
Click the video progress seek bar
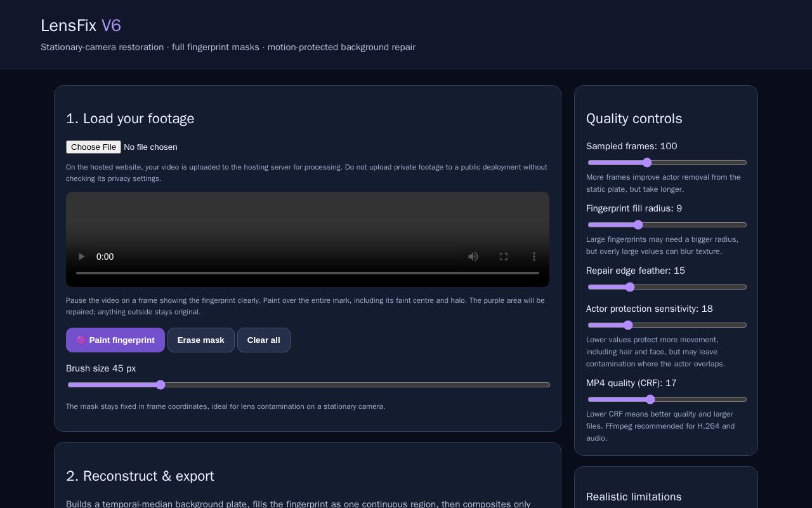(x=308, y=273)
